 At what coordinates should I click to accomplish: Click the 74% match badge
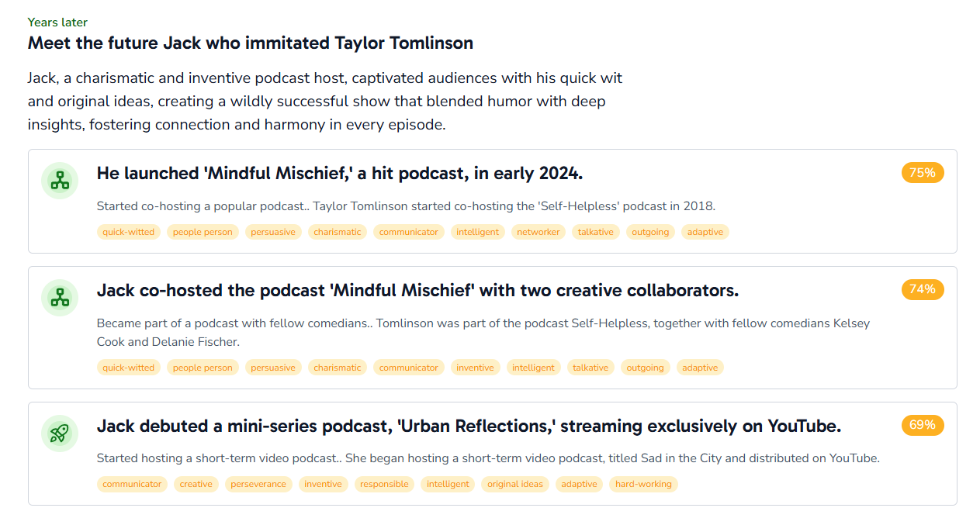(x=922, y=290)
